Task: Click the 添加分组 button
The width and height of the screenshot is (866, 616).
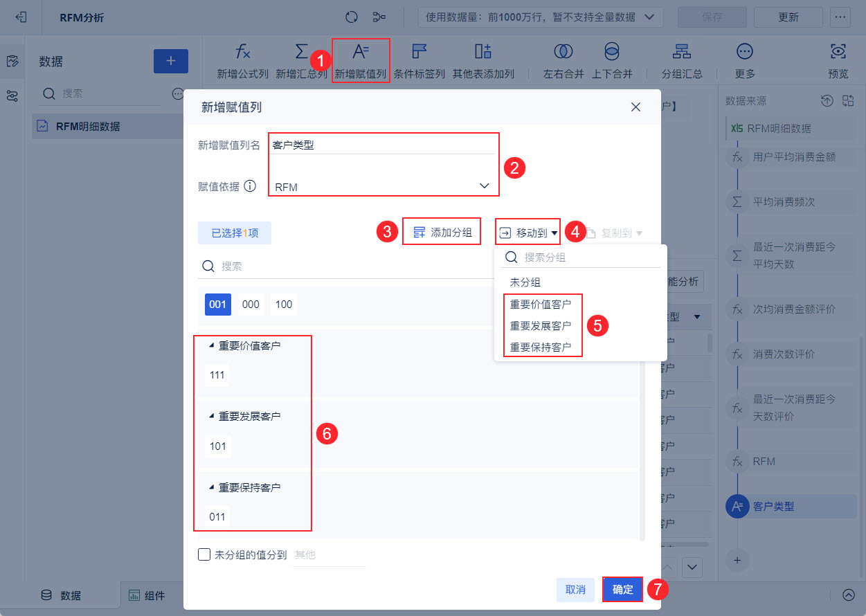Action: (x=442, y=233)
